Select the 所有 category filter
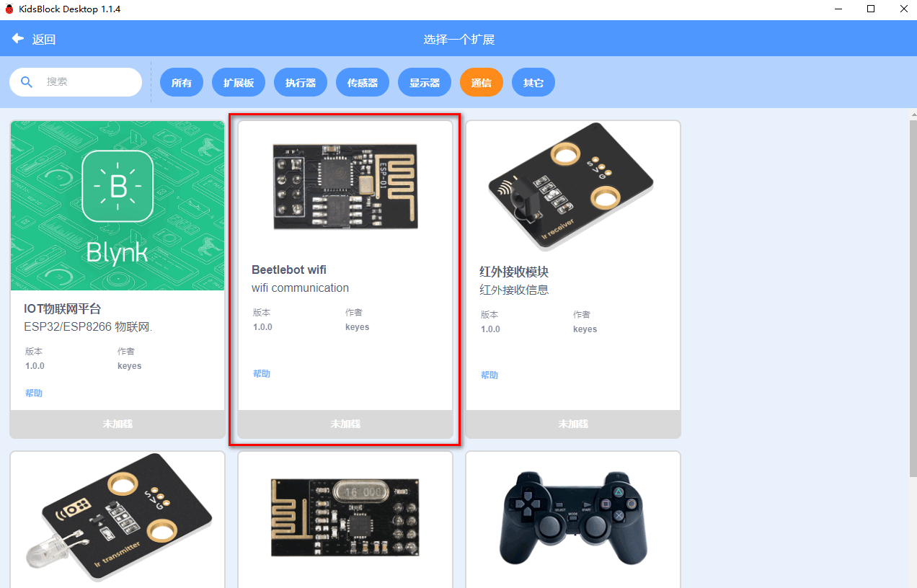Image resolution: width=917 pixels, height=588 pixels. coord(182,83)
